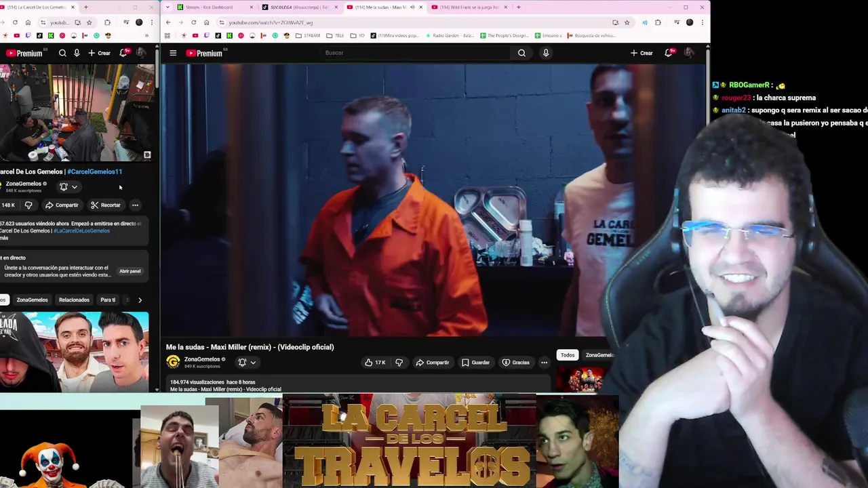Viewport: 868px width, 488px height.
Task: Like the live stream showing 148 K
Action: [x=8, y=205]
